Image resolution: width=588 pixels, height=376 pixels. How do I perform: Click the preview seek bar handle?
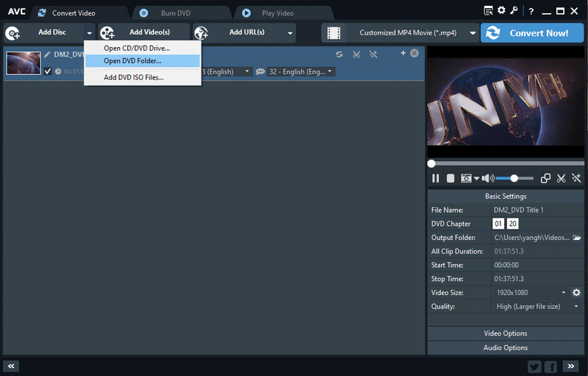[431, 163]
